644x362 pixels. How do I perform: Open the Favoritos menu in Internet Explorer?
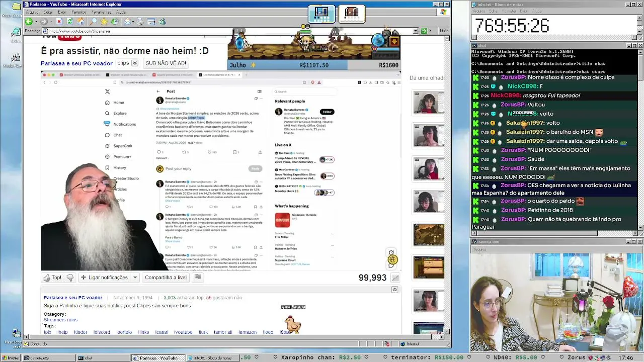[x=79, y=12]
